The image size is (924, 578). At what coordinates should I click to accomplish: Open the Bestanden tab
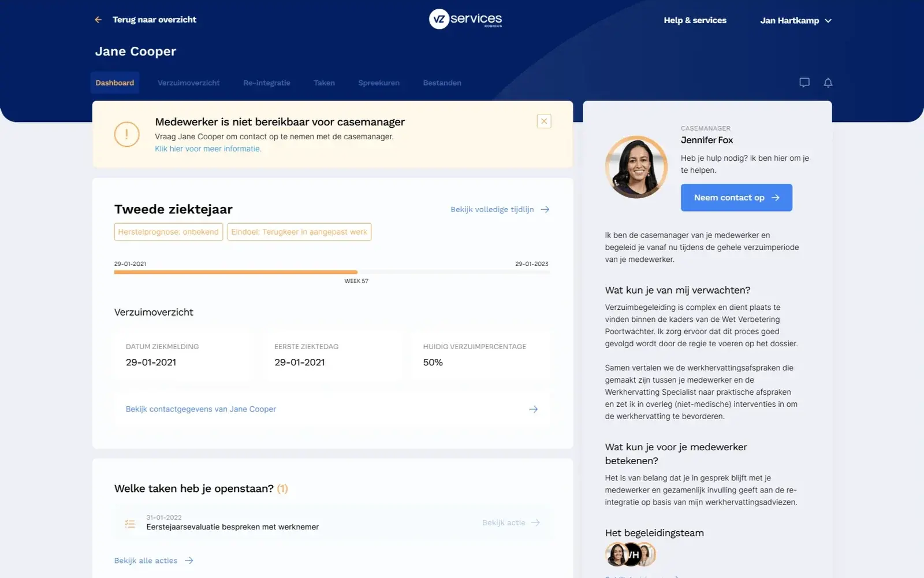[442, 83]
